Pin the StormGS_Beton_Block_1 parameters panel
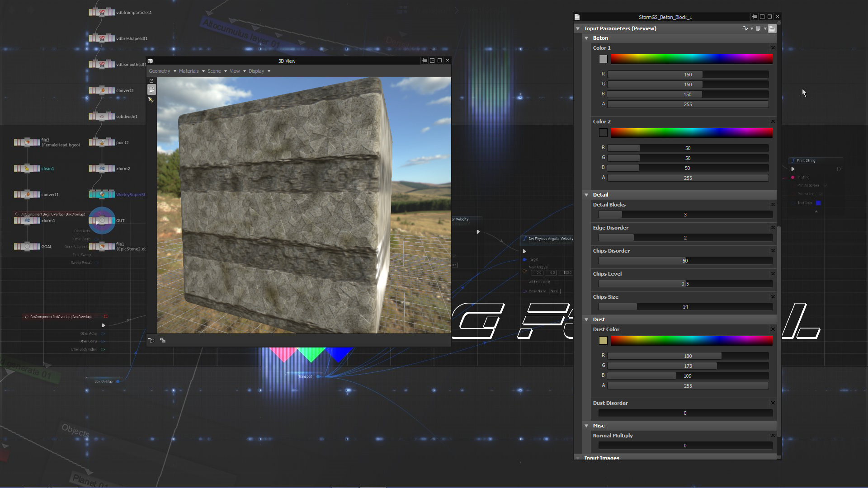The image size is (868, 488). [755, 17]
